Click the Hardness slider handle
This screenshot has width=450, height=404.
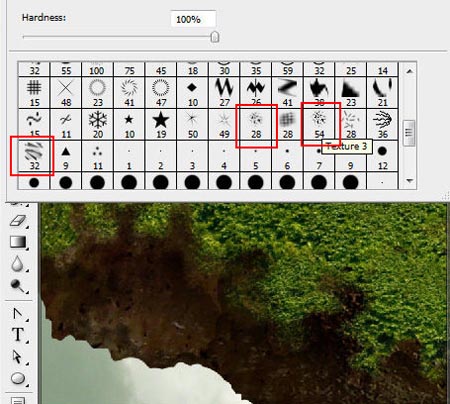[x=215, y=37]
